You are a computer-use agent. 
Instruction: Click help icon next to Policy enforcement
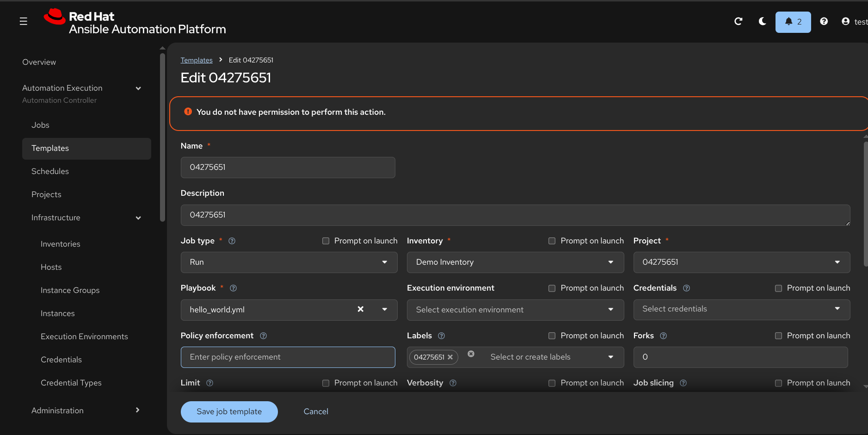(263, 336)
